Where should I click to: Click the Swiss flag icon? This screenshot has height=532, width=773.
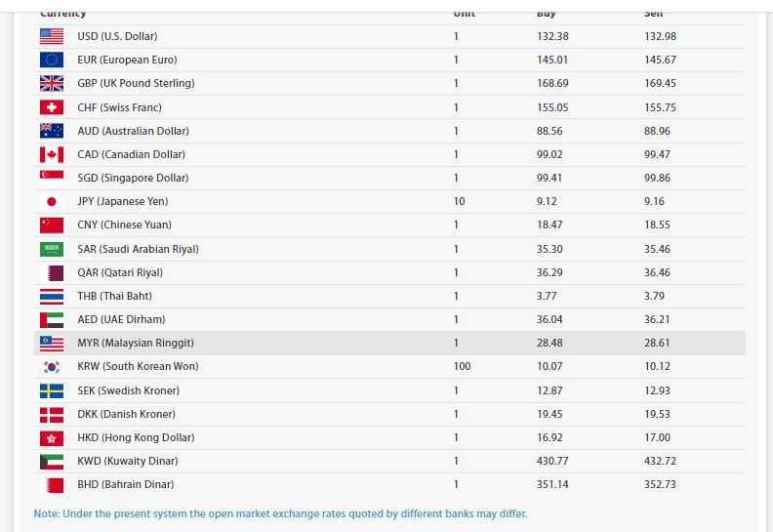click(x=52, y=107)
